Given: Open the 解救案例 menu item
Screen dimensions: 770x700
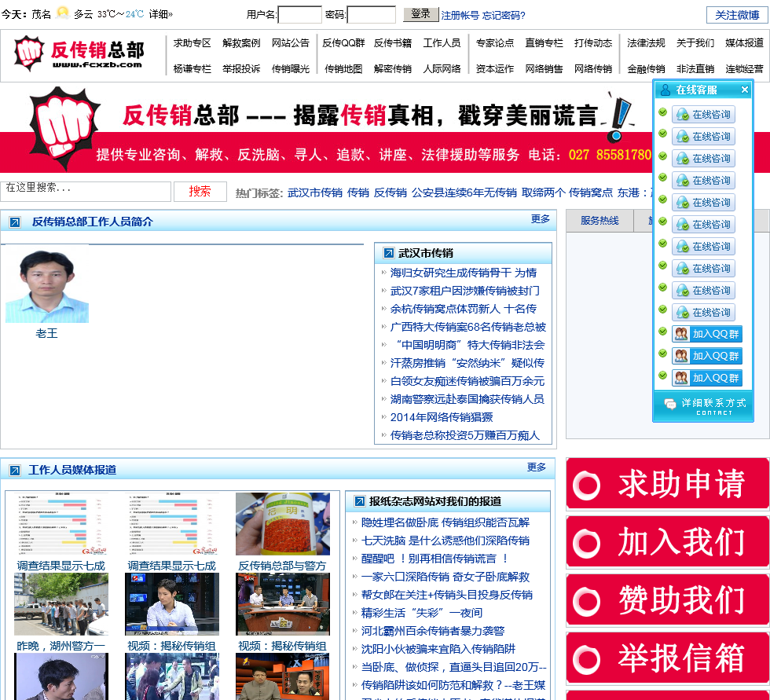Looking at the screenshot, I should (x=241, y=43).
